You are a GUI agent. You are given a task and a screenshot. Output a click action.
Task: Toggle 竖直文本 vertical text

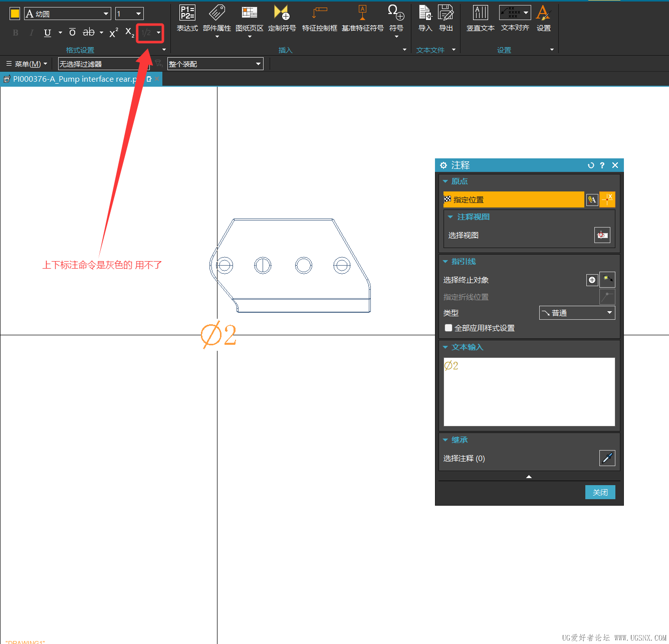tap(480, 19)
